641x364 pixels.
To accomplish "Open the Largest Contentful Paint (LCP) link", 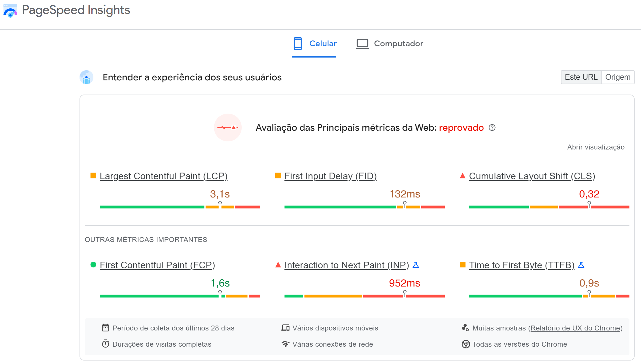I will pyautogui.click(x=164, y=176).
